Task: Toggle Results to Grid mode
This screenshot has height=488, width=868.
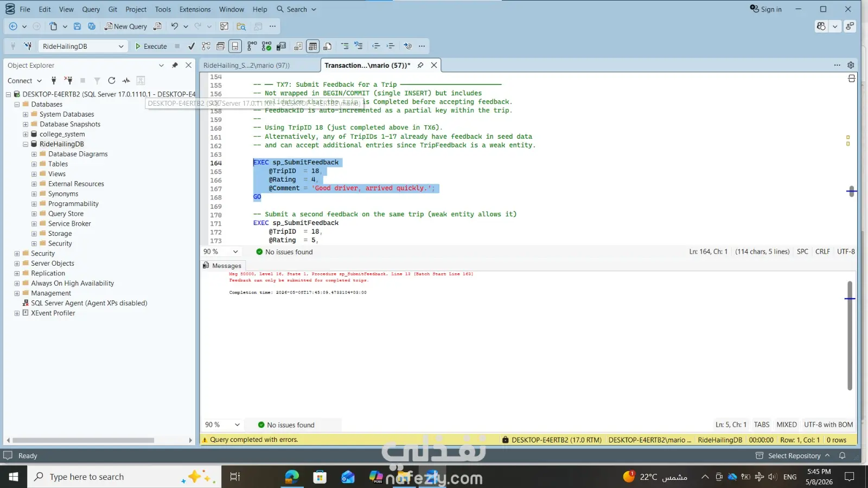Action: (x=313, y=46)
